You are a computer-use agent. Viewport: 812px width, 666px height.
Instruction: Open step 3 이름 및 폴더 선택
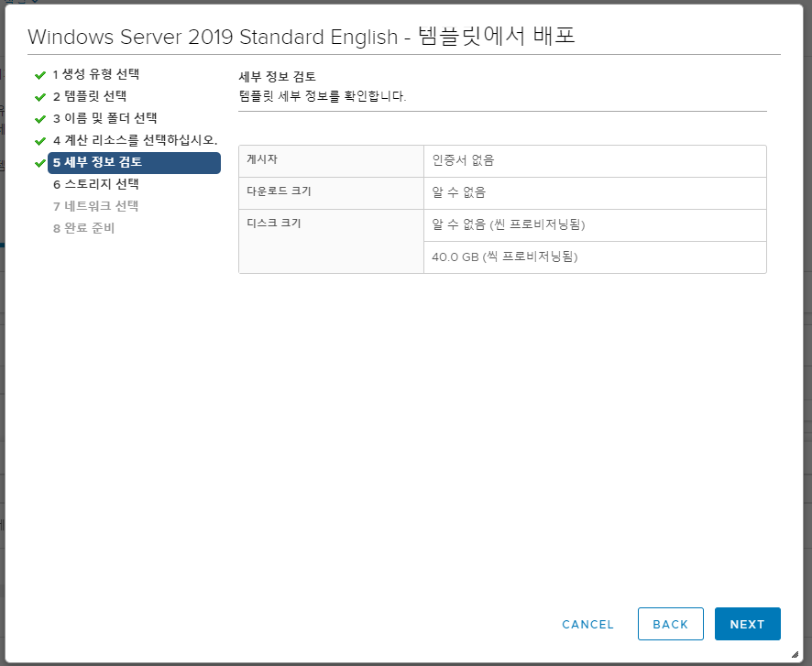(104, 118)
